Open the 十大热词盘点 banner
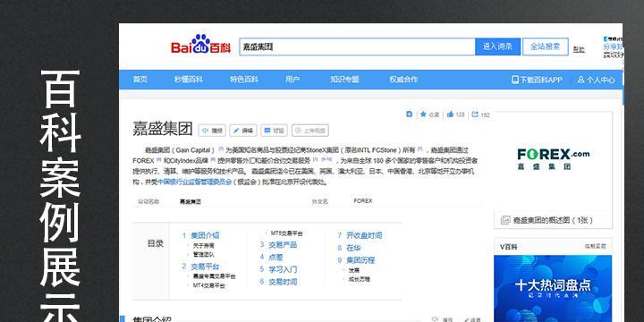Screen dimensions: 644x322 (553, 288)
